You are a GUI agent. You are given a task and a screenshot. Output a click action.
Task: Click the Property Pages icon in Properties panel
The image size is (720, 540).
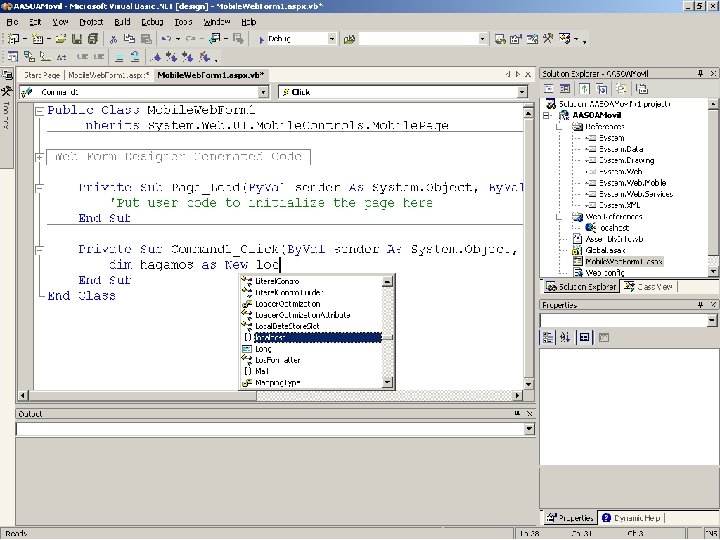point(603,338)
